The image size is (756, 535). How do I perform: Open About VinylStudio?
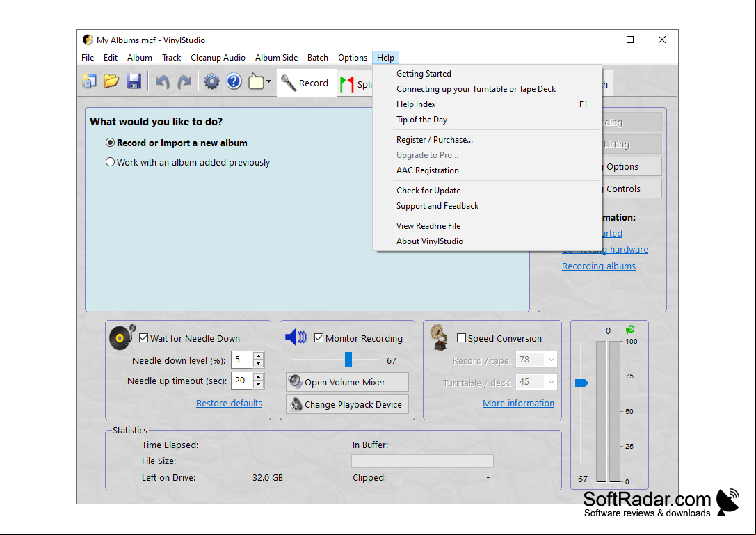point(487,241)
